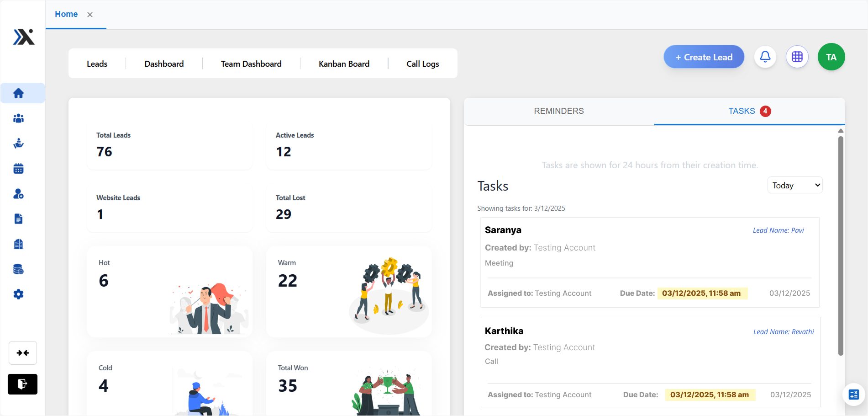Click Saranya task title
868x416 pixels.
click(503, 230)
